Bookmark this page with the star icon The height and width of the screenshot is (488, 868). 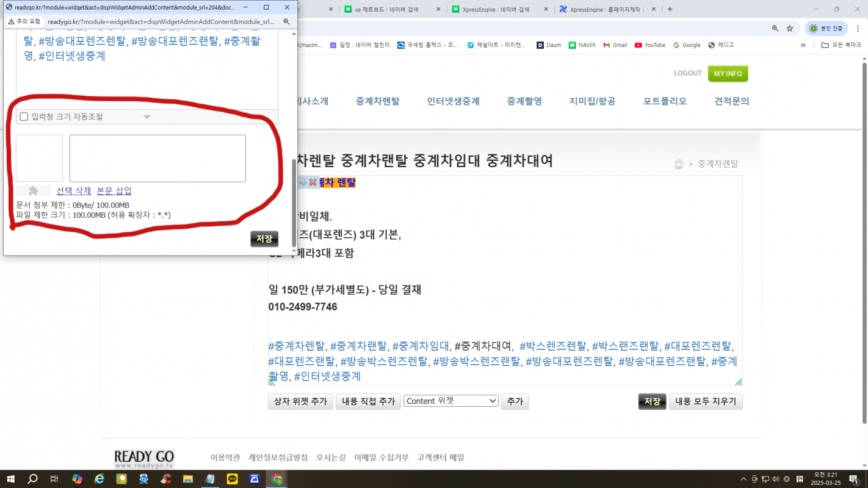(x=789, y=28)
